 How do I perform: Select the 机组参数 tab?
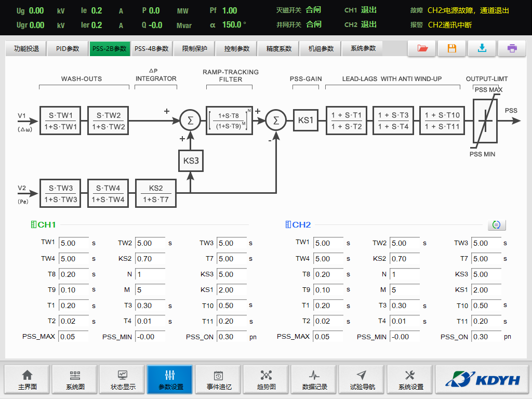coord(321,49)
